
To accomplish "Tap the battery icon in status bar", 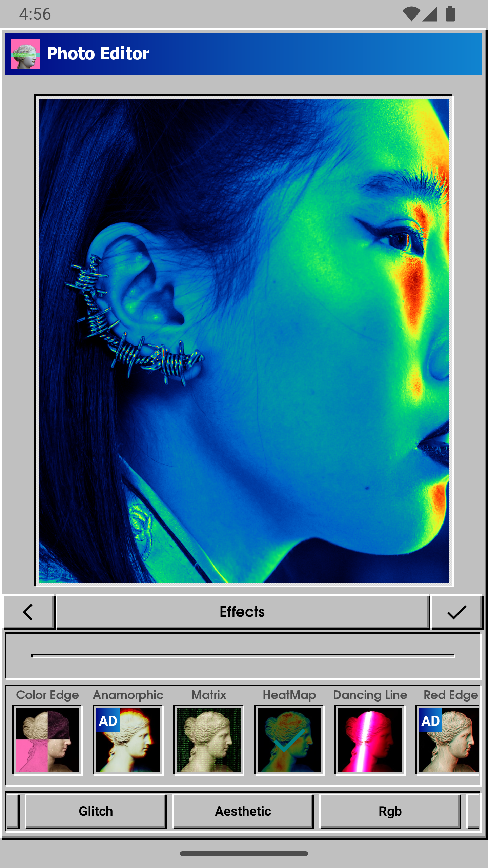I will pyautogui.click(x=450, y=14).
